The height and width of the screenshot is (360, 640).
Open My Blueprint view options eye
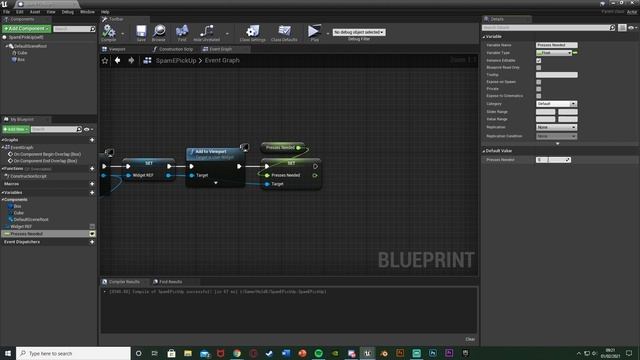(88, 129)
